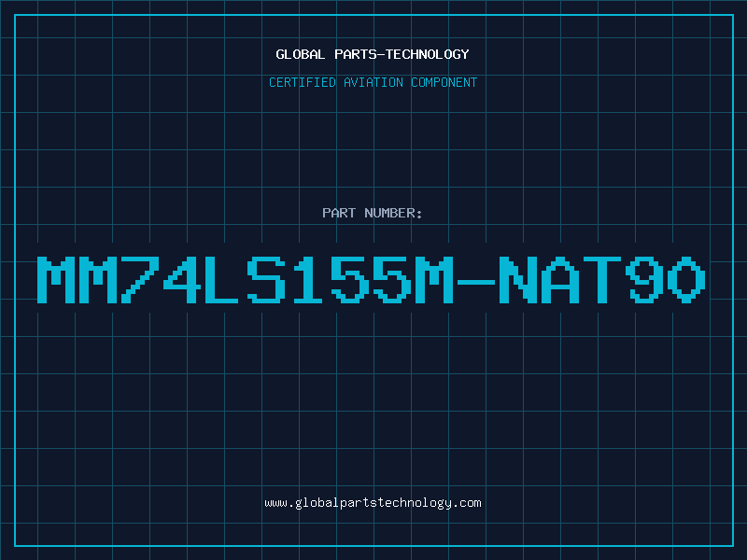Select part number MM74LS155M-NAT90
The image size is (747, 560).
coord(371,280)
